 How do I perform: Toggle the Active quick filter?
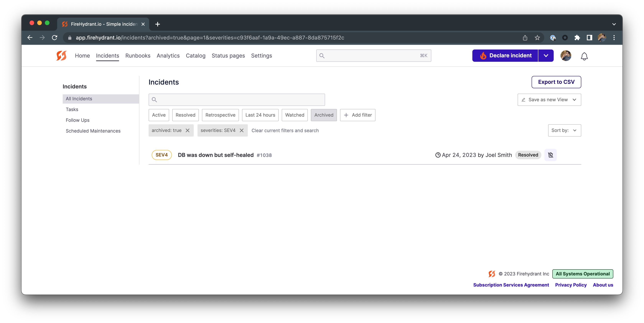pyautogui.click(x=158, y=115)
